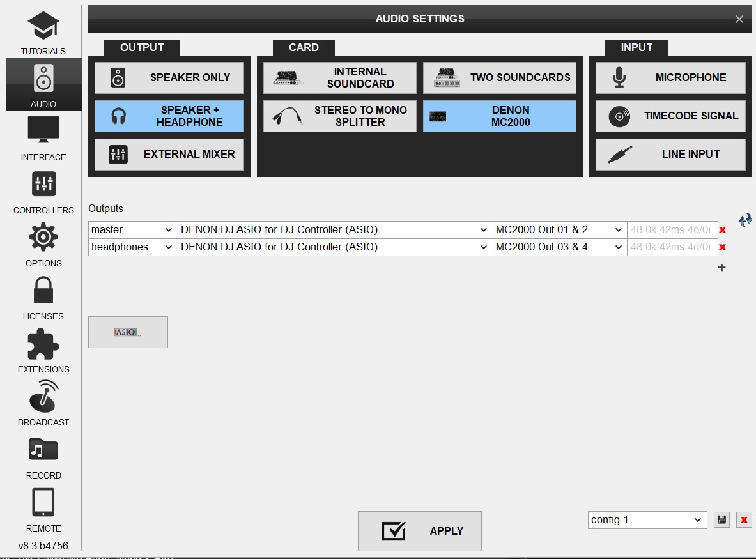Open the Tutorials section
Screen dimensions: 756x559
point(43,33)
